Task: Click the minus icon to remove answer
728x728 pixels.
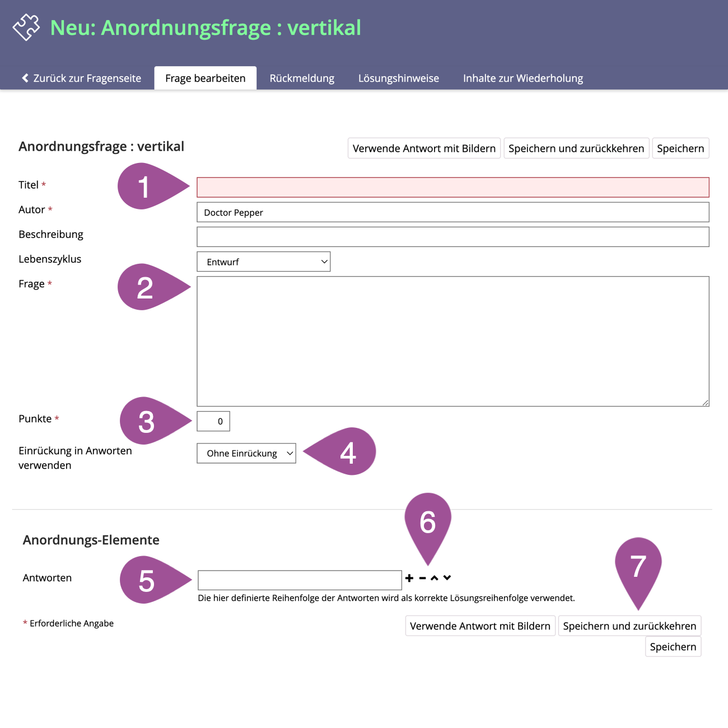Action: coord(422,578)
